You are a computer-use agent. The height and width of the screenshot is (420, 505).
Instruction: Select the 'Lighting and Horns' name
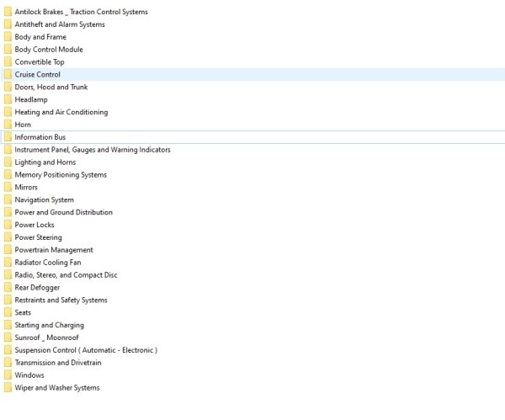pos(45,162)
